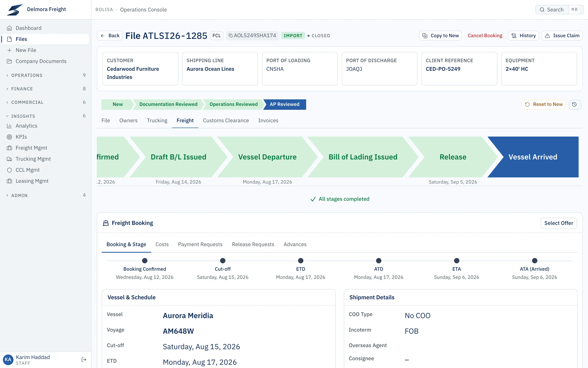The image size is (588, 368).
Task: Open Freight Mgmt in sidebar
Action: click(x=46, y=148)
